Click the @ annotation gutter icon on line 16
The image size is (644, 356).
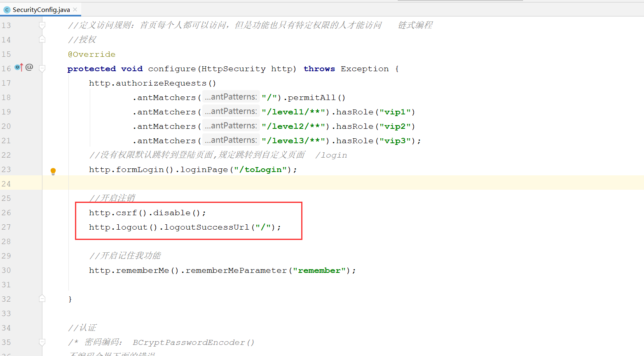coord(29,67)
